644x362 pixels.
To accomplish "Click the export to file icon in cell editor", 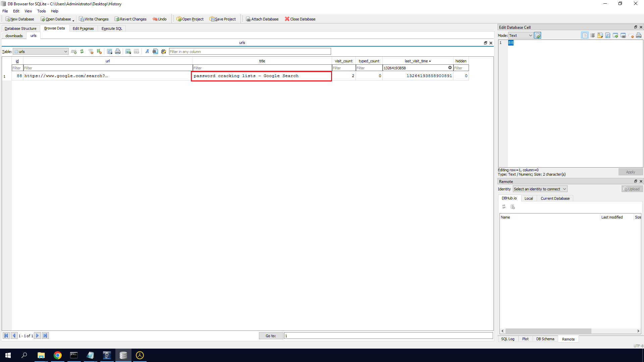I will click(608, 36).
